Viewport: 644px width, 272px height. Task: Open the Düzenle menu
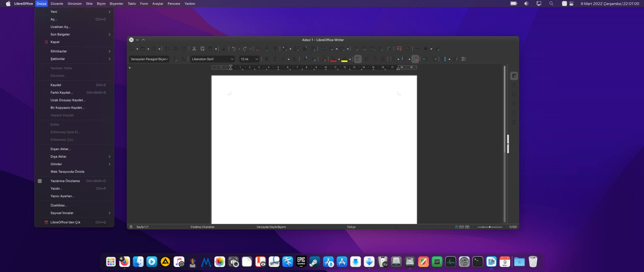coord(57,4)
